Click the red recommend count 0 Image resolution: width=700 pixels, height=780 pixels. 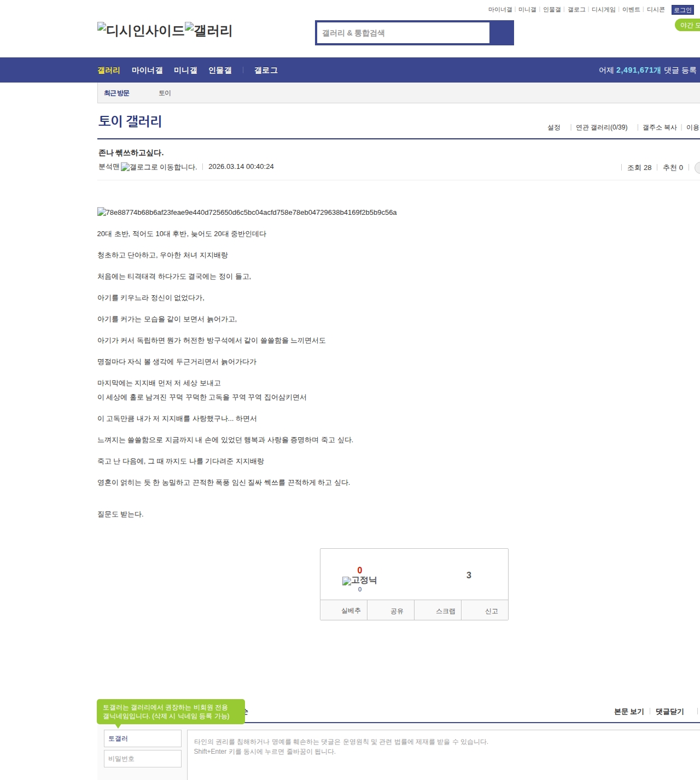pyautogui.click(x=359, y=570)
